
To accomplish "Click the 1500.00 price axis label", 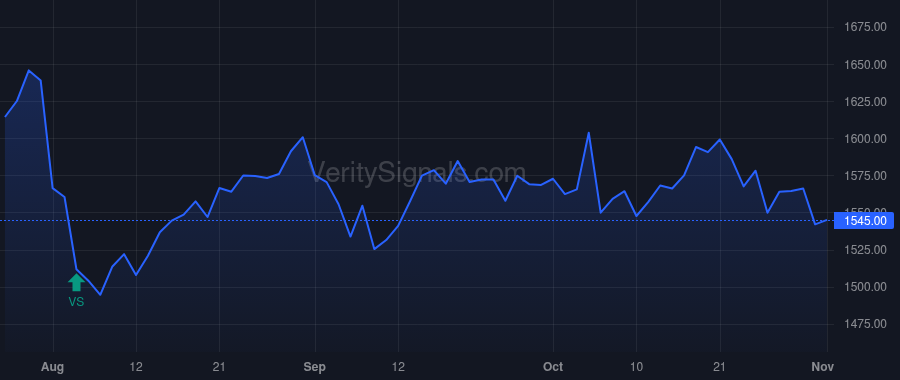I will pos(866,287).
